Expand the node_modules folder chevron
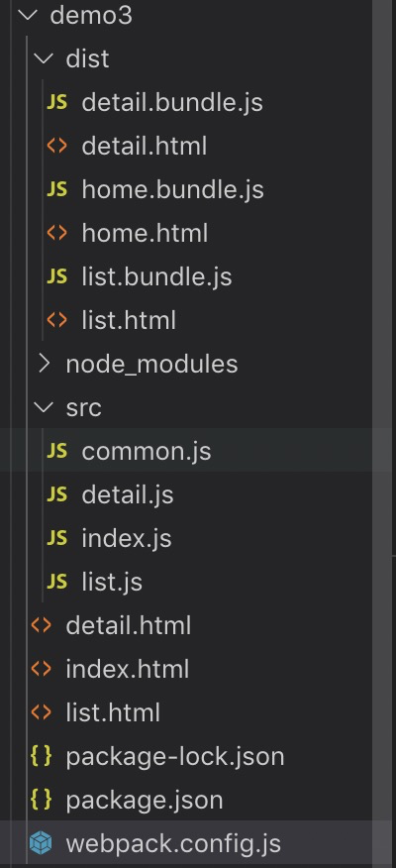 pos(44,365)
